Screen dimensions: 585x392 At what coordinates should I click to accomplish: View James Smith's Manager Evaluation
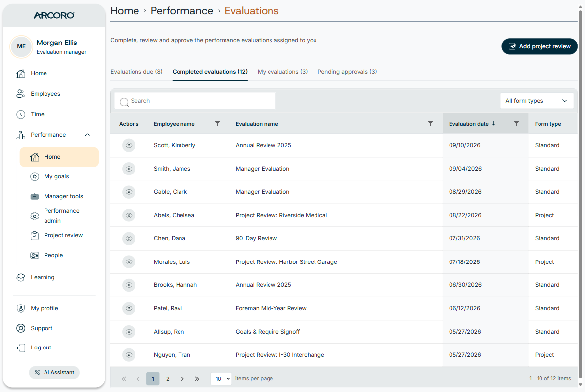point(129,169)
